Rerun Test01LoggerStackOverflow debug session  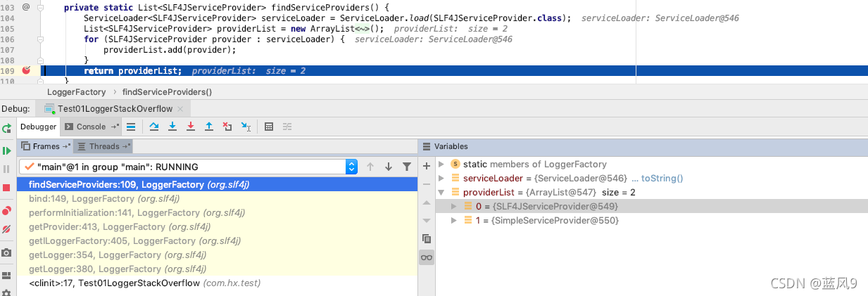[6, 128]
